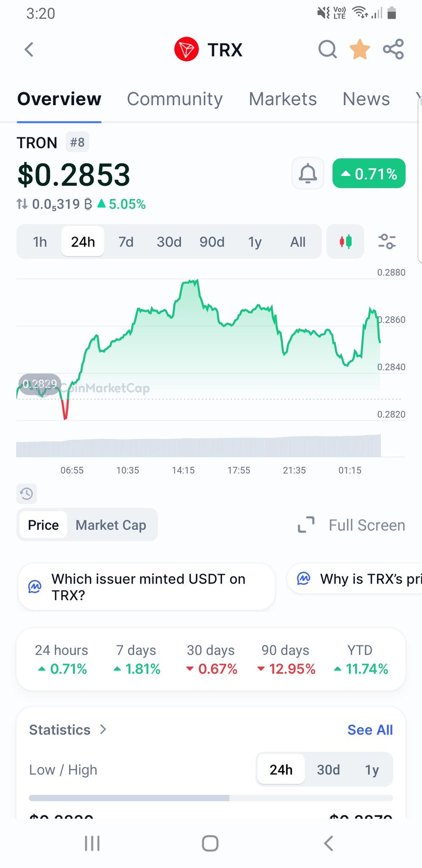Expand chart using Full Screen
Screen dimensions: 422x868
(x=352, y=525)
